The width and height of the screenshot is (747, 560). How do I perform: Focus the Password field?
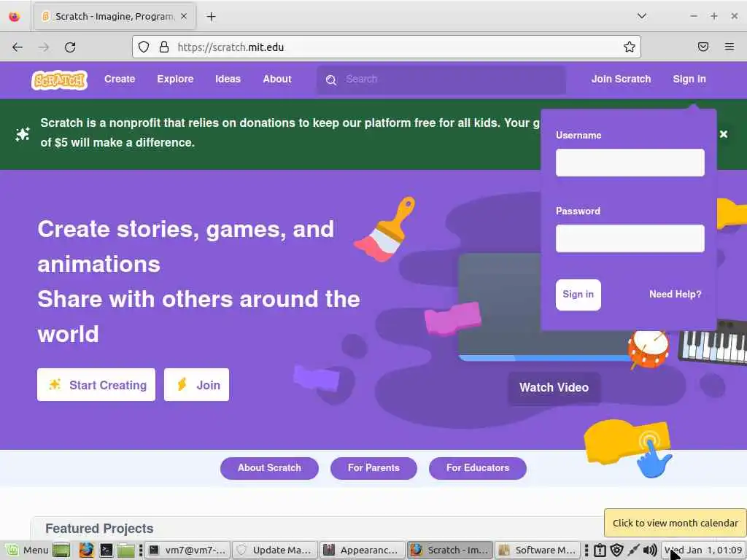coord(630,238)
